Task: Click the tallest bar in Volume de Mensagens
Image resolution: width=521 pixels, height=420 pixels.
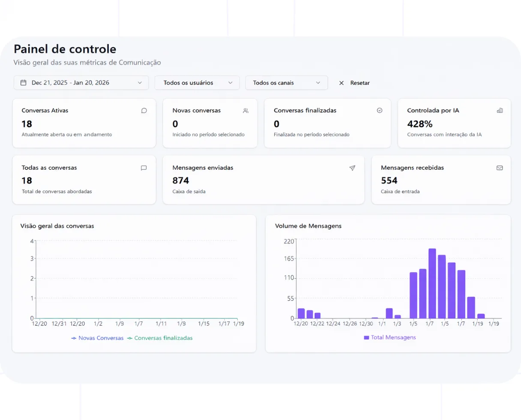Action: click(x=432, y=283)
